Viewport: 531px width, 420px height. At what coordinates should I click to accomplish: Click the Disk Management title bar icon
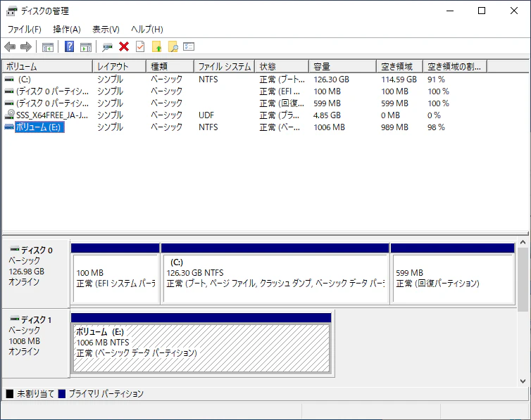(x=12, y=11)
